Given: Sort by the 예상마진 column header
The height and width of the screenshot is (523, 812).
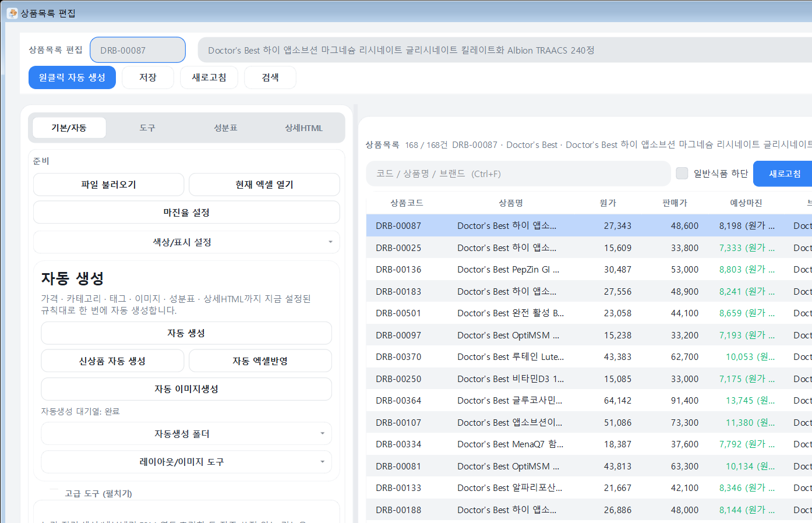Looking at the screenshot, I should [746, 203].
